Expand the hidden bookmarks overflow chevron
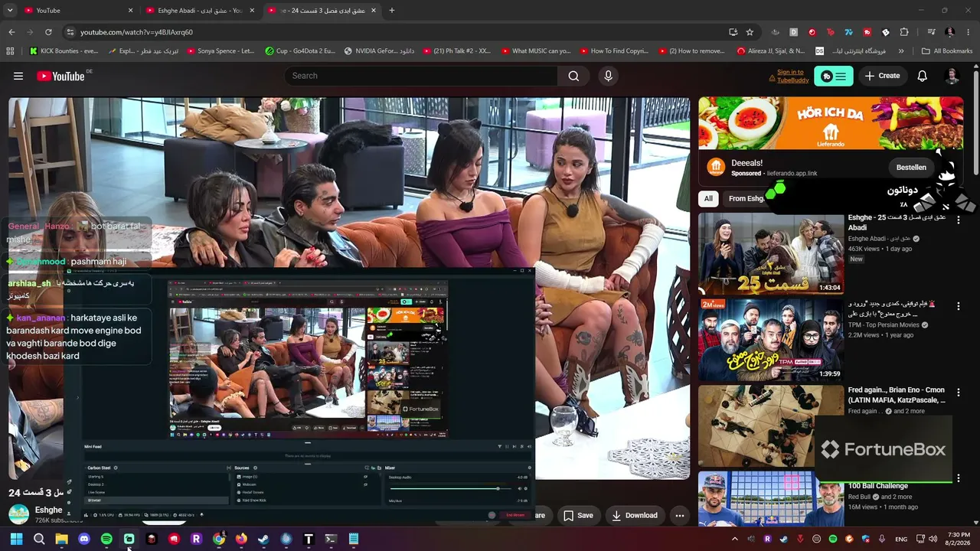The image size is (980, 551). (x=901, y=51)
